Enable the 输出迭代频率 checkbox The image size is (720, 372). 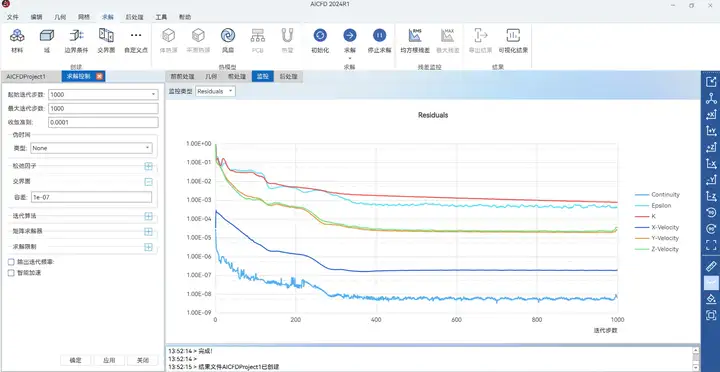11,262
